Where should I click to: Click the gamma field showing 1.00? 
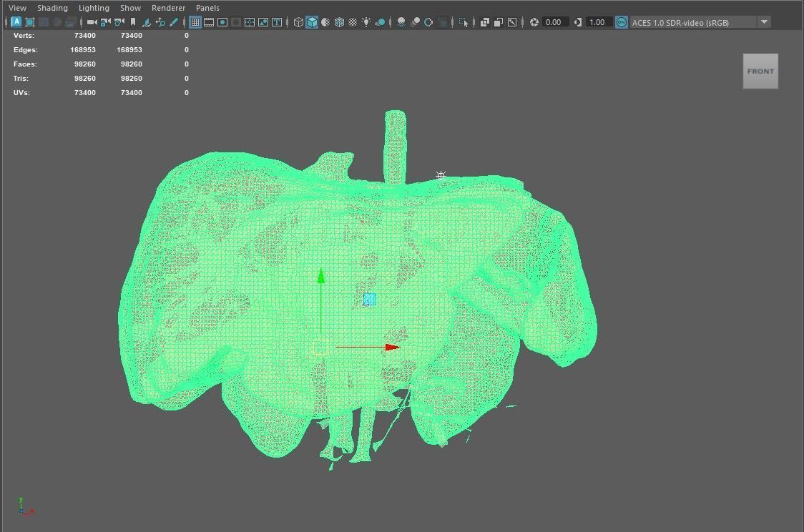[x=599, y=22]
